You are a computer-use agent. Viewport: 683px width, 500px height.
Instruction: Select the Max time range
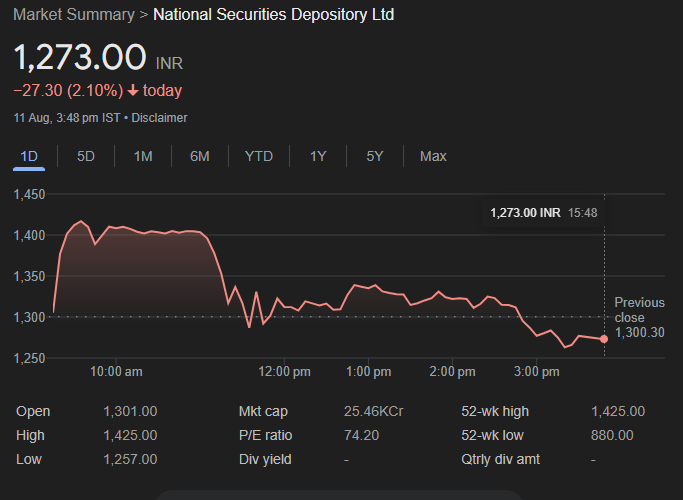tap(433, 156)
